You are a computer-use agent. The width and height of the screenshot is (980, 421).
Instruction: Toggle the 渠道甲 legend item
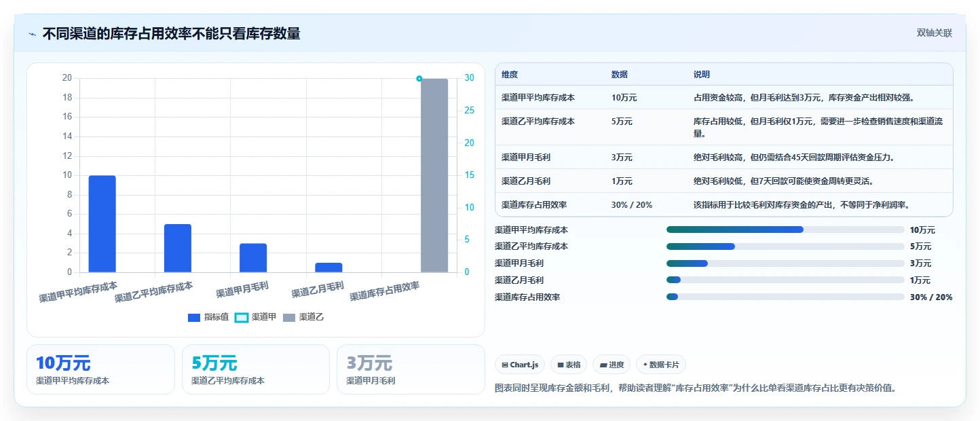click(x=256, y=317)
